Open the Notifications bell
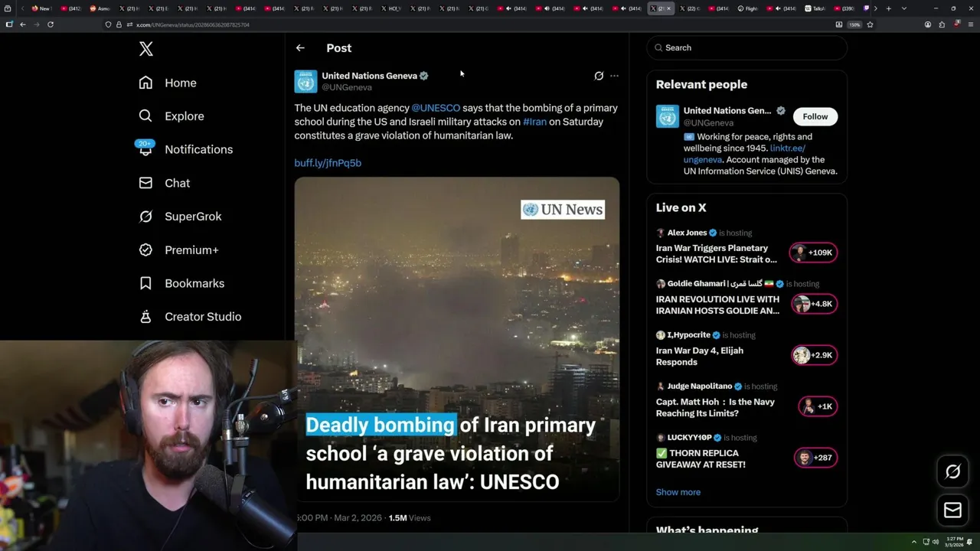This screenshot has width=980, height=551. coord(145,149)
